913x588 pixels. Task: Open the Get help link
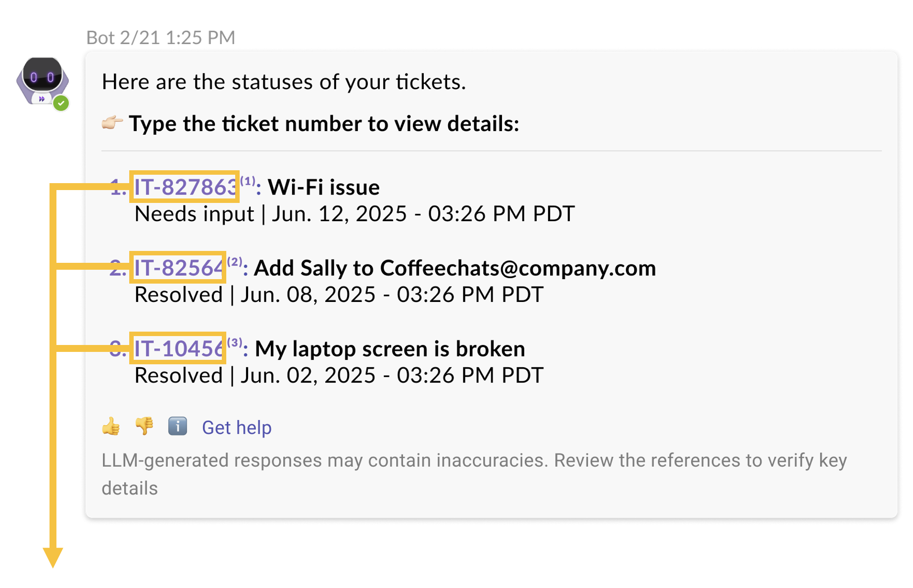point(237,428)
